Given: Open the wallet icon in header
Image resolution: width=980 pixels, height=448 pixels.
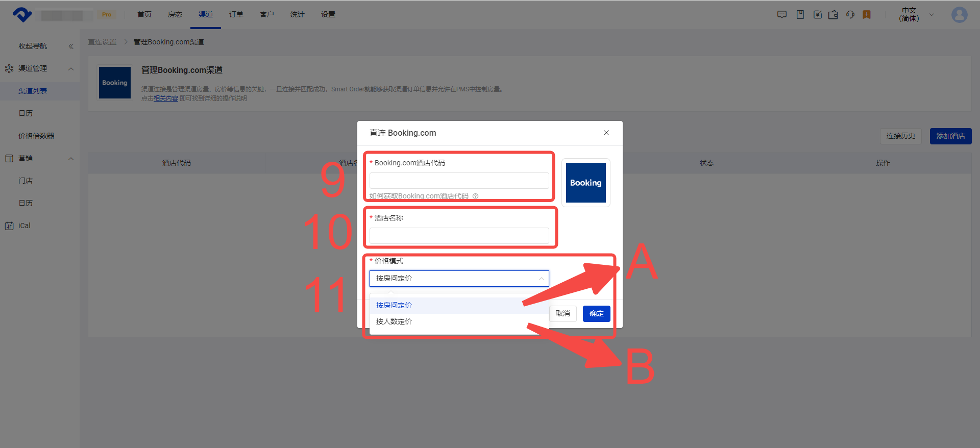Looking at the screenshot, I should [833, 15].
